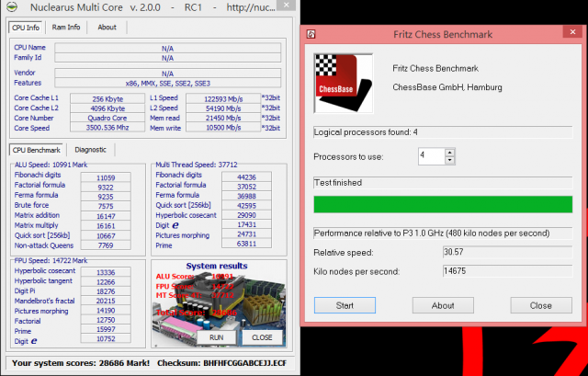The width and height of the screenshot is (588, 376).
Task: Click the Mem read value 21450 Mb/s
Action: click(223, 118)
